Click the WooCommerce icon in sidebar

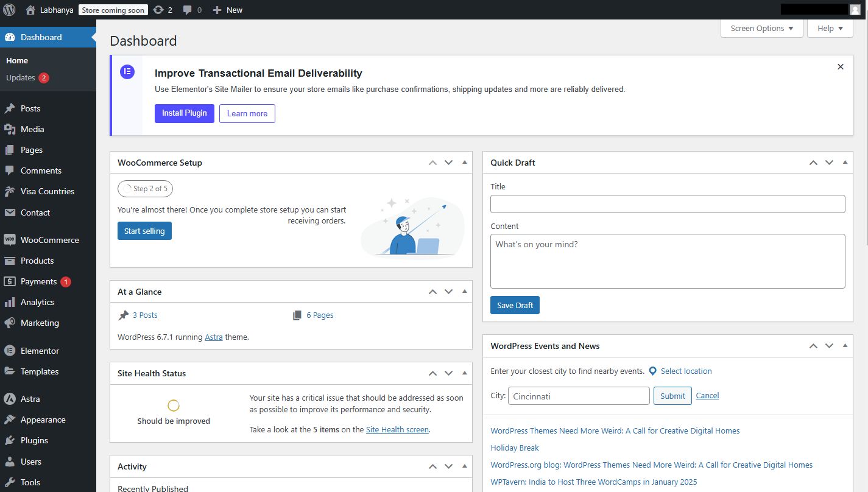[10, 240]
